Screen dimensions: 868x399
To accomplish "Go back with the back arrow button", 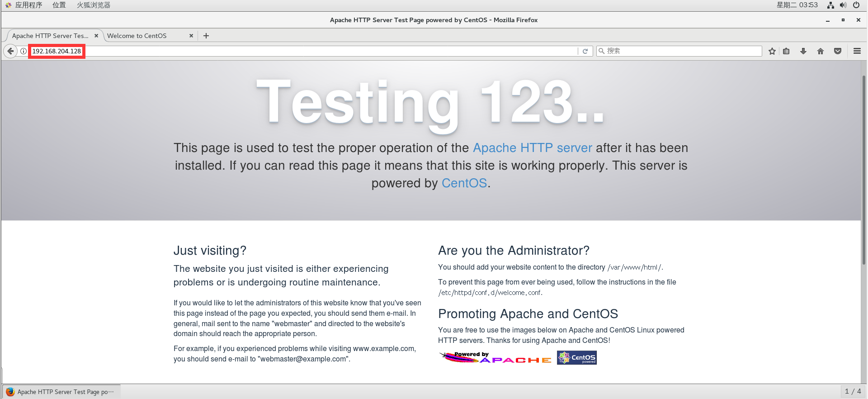I will tap(10, 51).
